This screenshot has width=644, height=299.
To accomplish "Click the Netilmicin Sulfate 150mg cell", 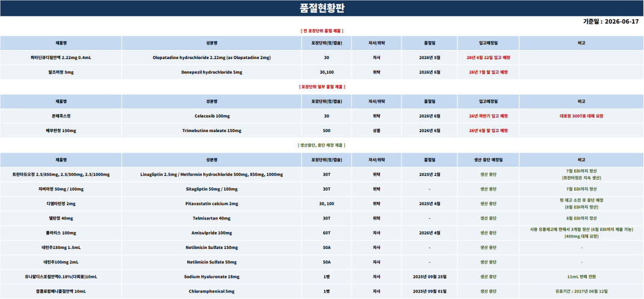I will pos(211,248).
